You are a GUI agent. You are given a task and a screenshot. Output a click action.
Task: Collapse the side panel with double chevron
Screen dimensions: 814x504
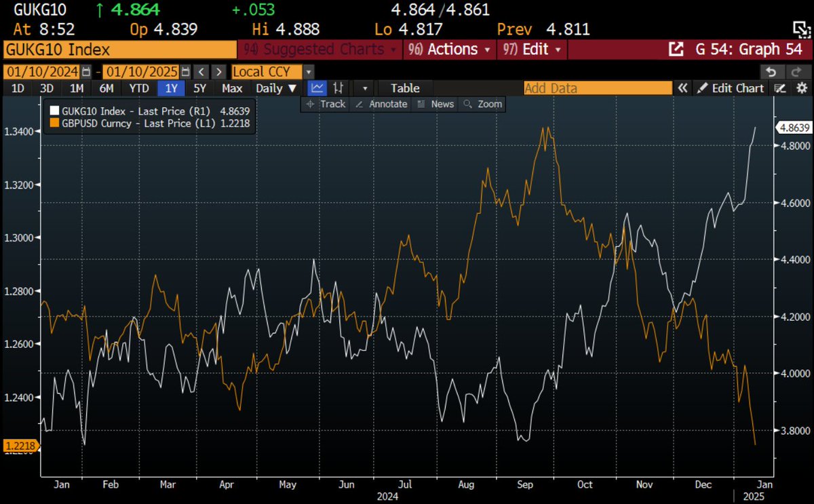pos(683,88)
